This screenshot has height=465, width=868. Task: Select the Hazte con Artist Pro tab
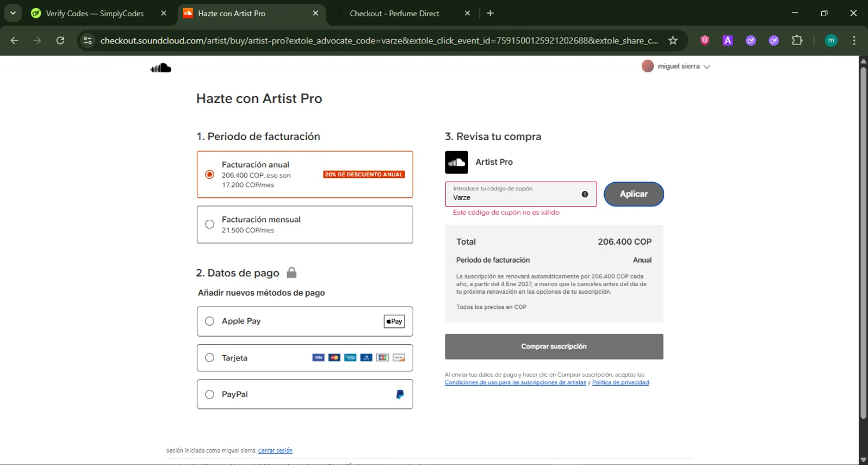251,13
